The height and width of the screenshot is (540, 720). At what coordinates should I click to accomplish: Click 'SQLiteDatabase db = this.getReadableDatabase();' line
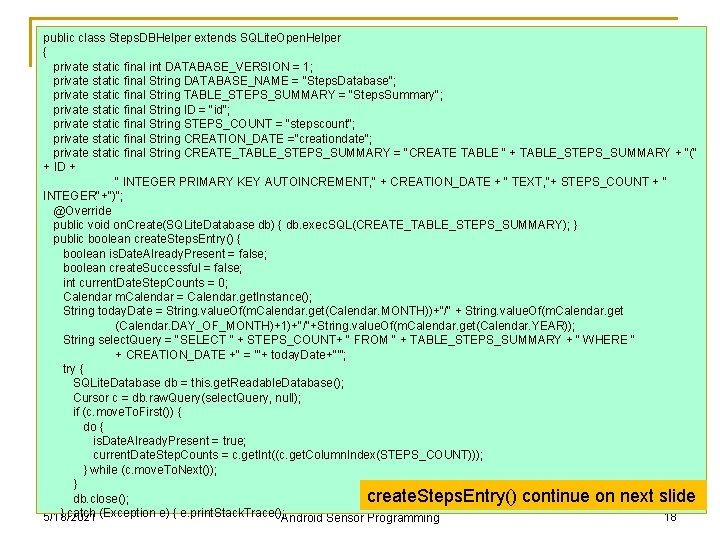tap(208, 383)
